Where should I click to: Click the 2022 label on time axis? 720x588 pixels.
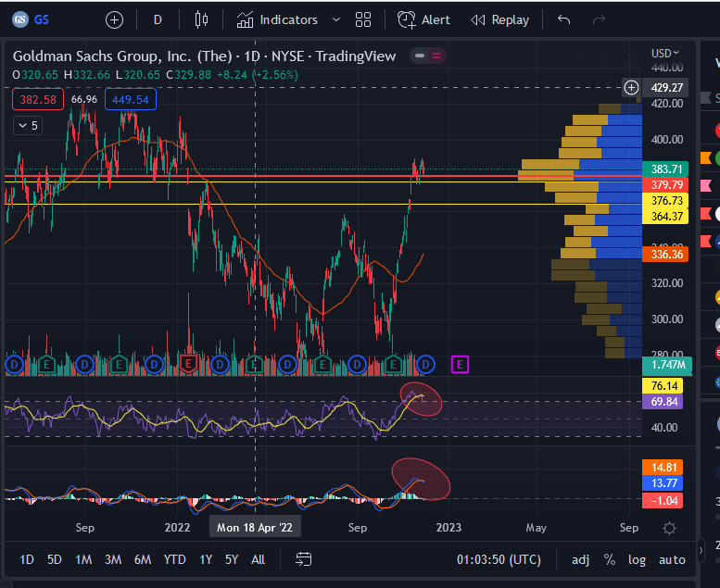point(177,528)
